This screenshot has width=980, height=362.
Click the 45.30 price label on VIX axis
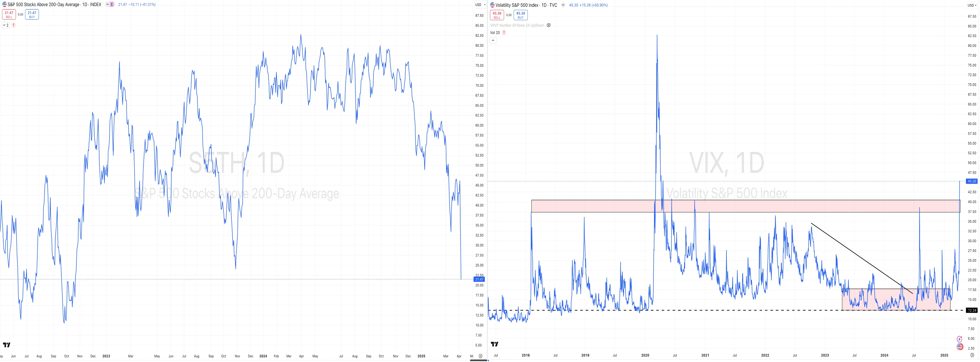[972, 181]
